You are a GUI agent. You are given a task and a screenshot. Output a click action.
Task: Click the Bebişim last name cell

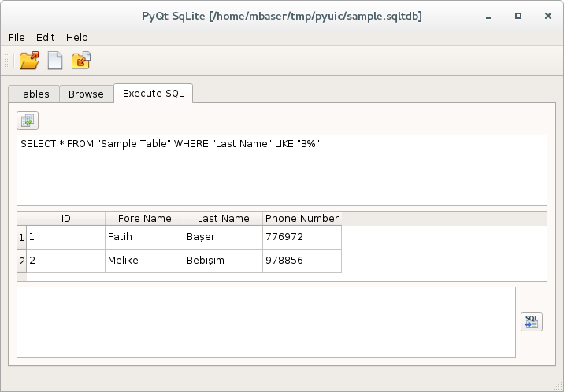(224, 261)
